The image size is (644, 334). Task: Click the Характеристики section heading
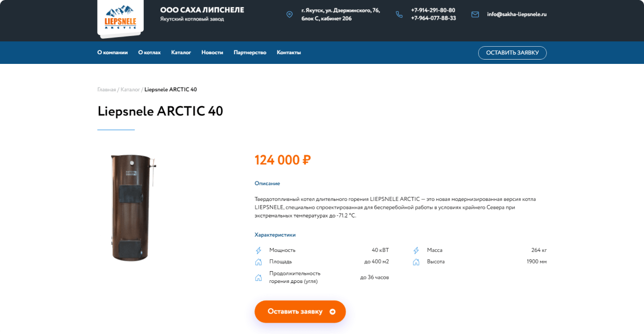pyautogui.click(x=275, y=235)
